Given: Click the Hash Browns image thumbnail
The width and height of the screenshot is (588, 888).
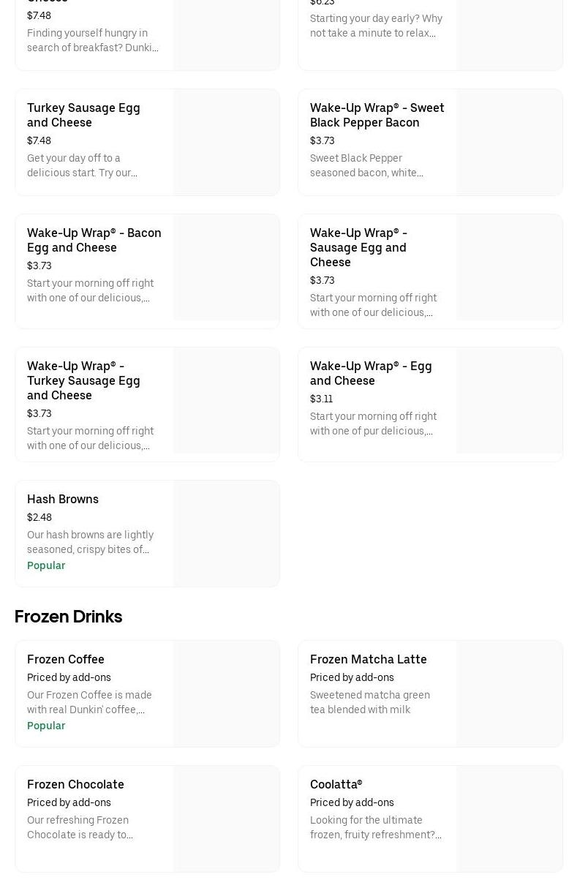Looking at the screenshot, I should click(x=226, y=533).
